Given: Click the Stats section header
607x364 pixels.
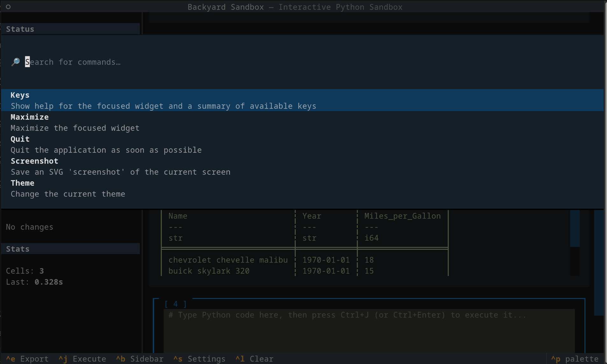Looking at the screenshot, I should point(70,249).
